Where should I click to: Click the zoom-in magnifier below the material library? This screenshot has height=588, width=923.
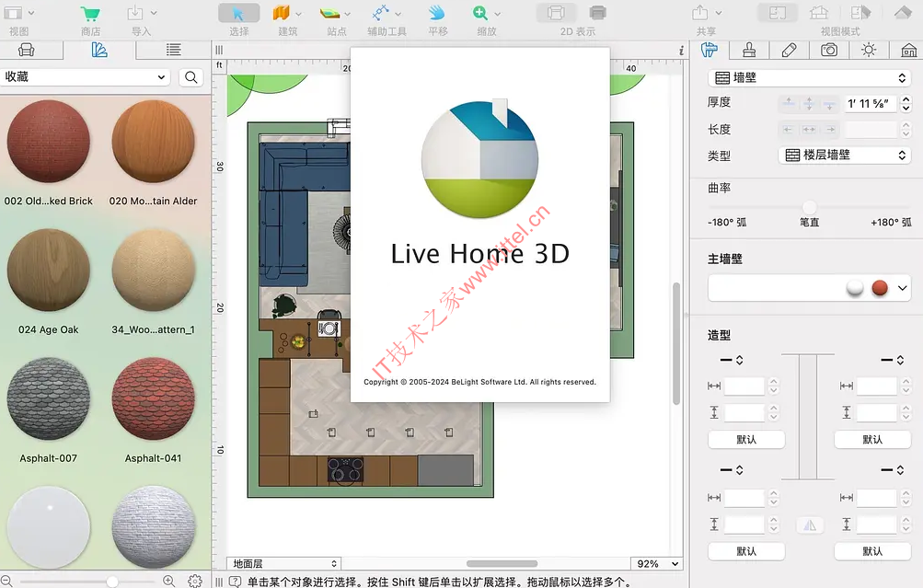pos(169,581)
